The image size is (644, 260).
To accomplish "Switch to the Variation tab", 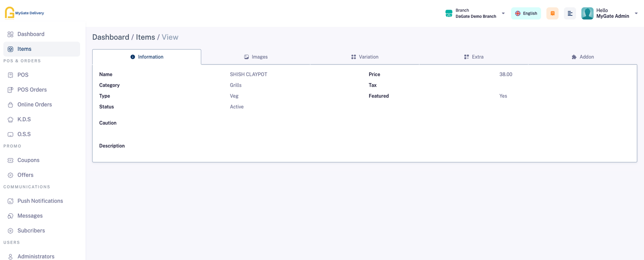I will point(365,57).
